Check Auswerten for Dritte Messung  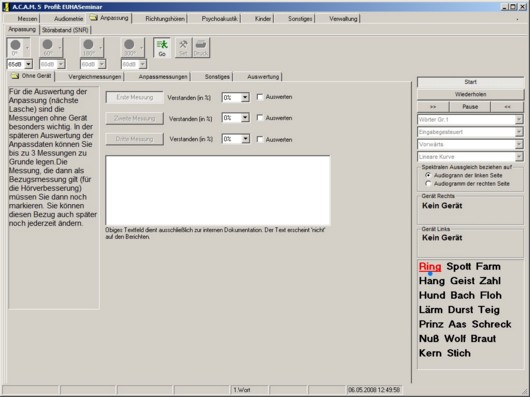click(x=260, y=139)
